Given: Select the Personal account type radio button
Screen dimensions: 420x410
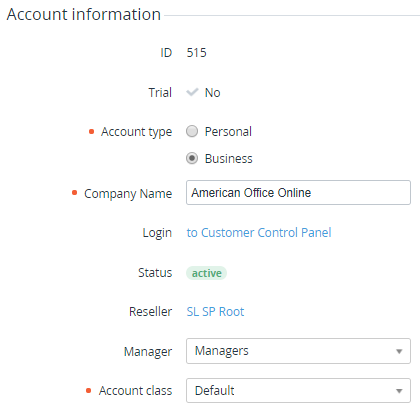Looking at the screenshot, I should 192,131.
